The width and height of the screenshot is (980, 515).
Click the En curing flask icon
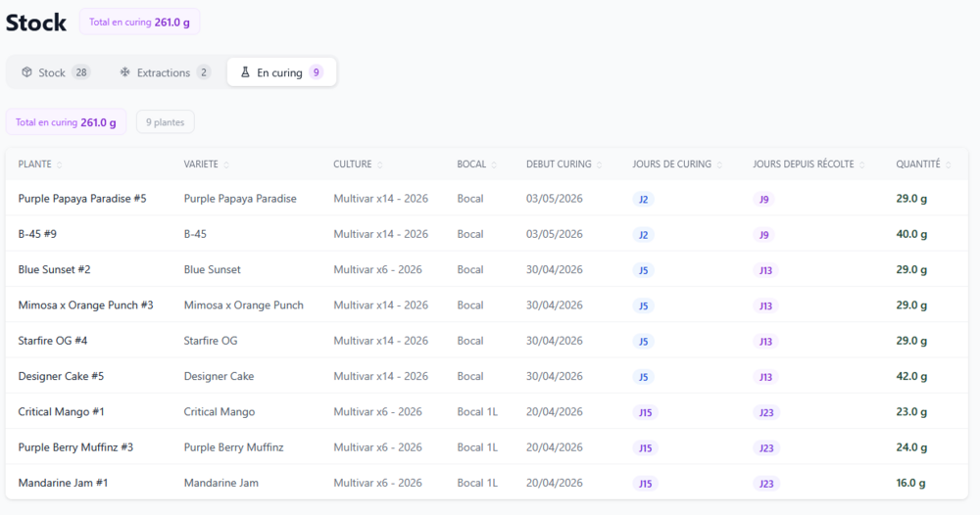tap(245, 72)
